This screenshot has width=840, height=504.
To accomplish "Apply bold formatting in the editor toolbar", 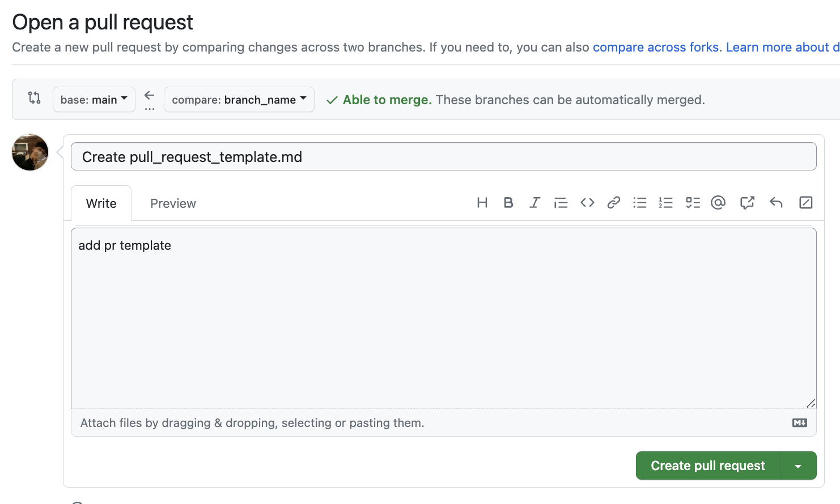I will click(508, 203).
